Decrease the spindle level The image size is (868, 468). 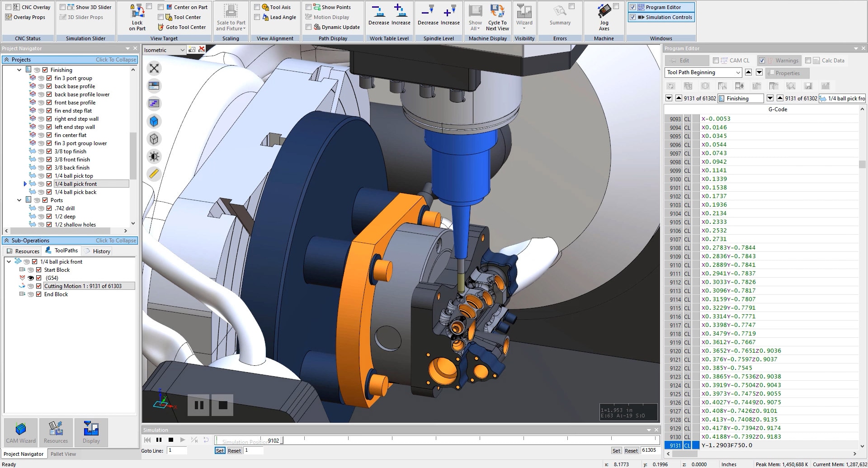pyautogui.click(x=427, y=12)
